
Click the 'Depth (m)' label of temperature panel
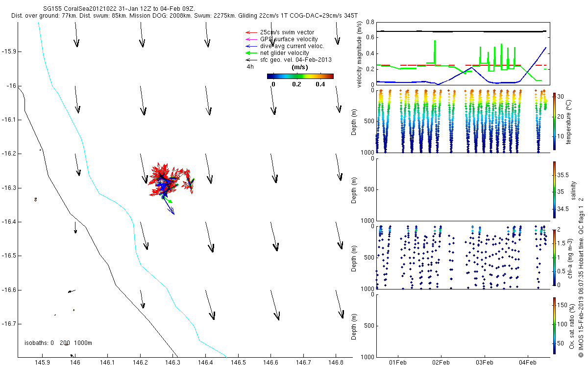355,121
